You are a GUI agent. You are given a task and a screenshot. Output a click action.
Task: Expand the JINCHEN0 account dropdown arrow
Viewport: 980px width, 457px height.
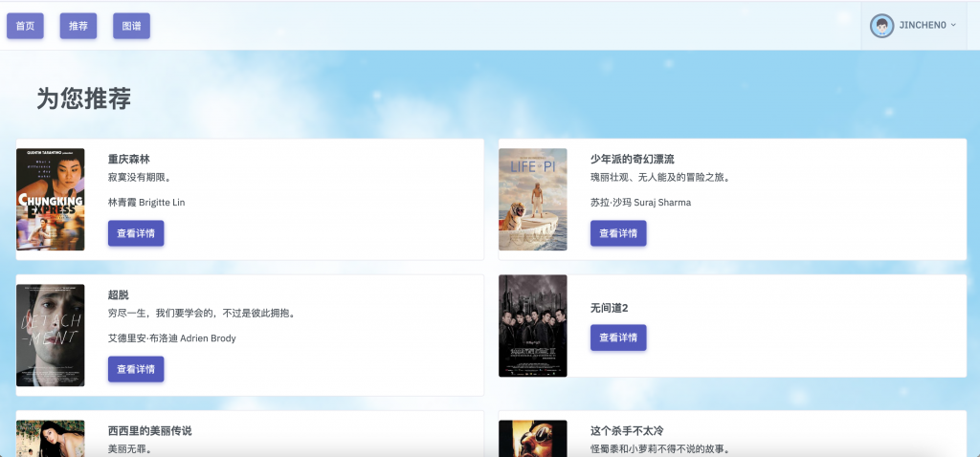[953, 26]
